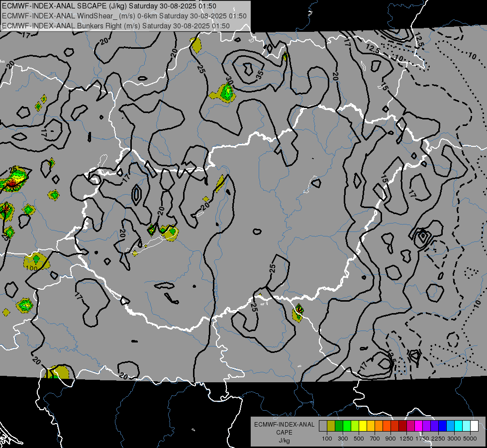The image size is (487, 448).
Task: Click the gray legend swatch below 100
Action: (323, 426)
